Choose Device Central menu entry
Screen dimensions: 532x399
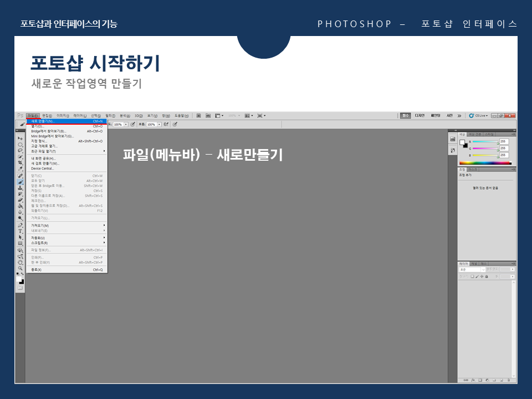[67, 168]
